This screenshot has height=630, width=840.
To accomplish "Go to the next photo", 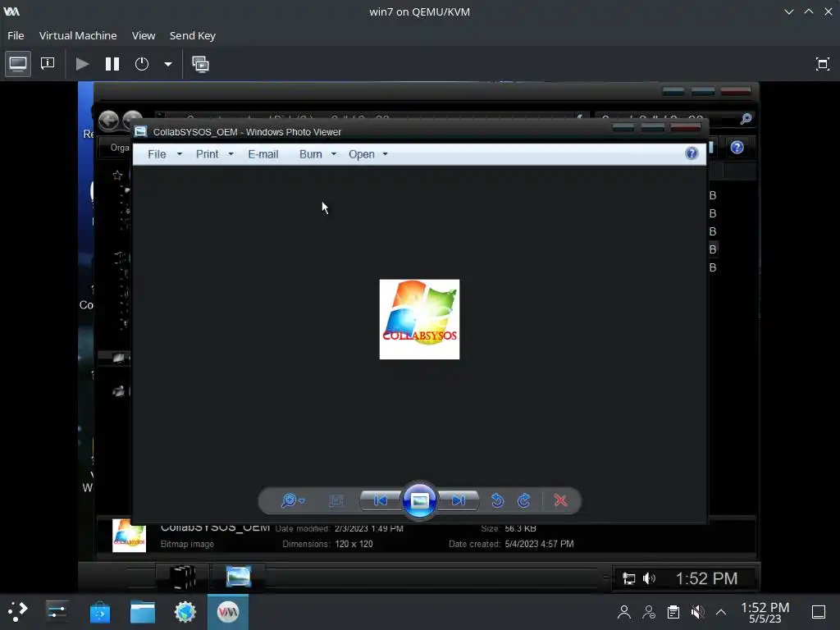I will coord(459,500).
